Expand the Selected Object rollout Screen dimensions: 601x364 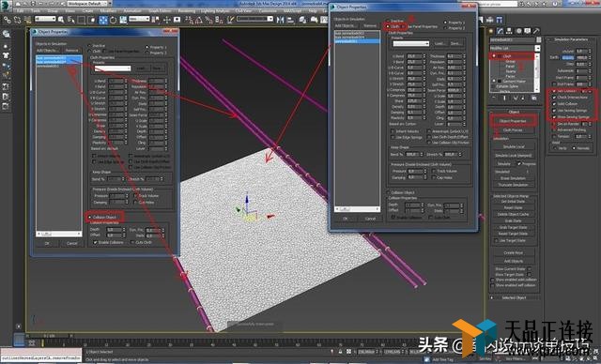click(514, 297)
